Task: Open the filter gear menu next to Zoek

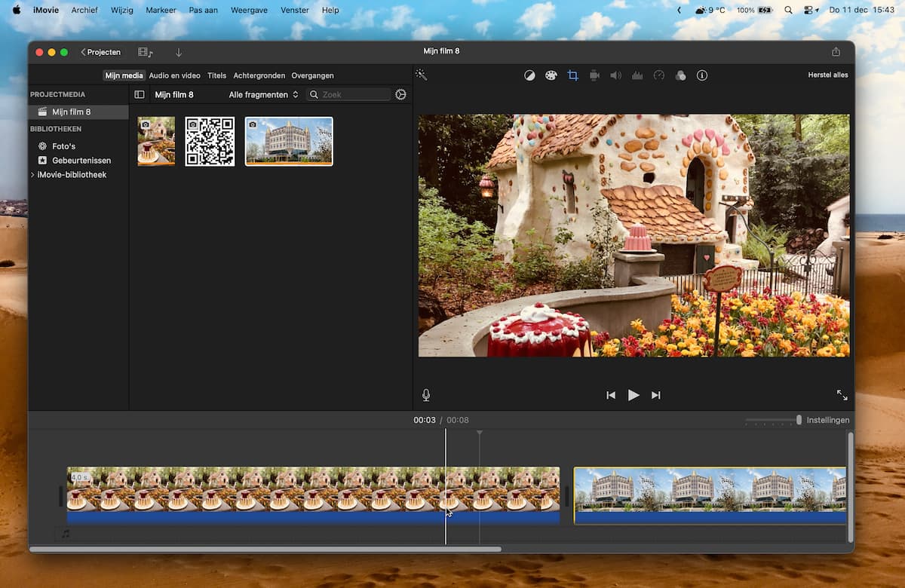Action: click(400, 94)
